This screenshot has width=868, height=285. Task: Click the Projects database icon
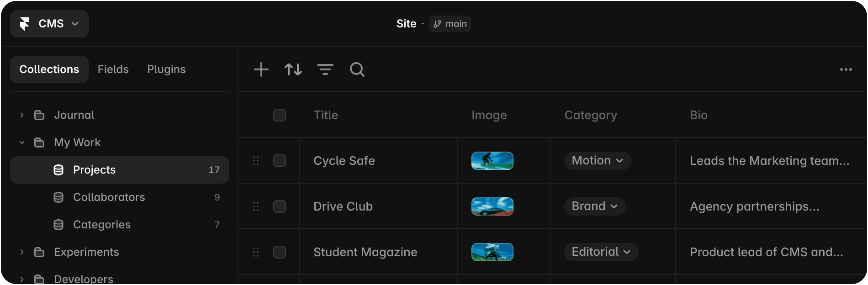[58, 170]
